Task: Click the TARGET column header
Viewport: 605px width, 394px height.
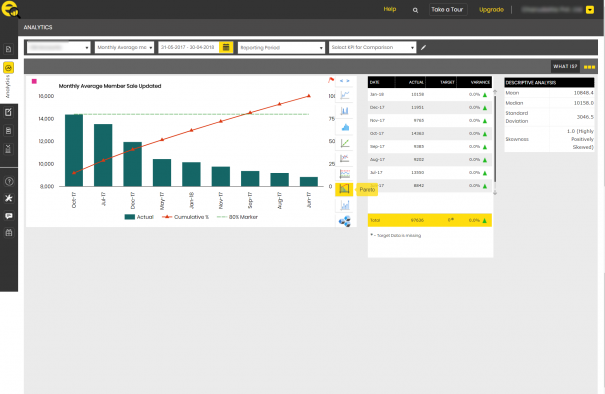Action: (441, 82)
